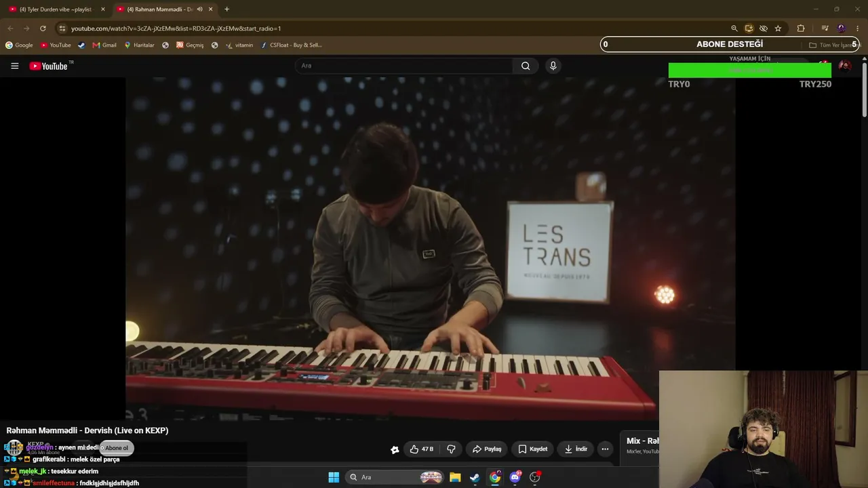Screen dimensions: 868x488
Task: Open Discord from the taskbar
Action: click(515, 477)
